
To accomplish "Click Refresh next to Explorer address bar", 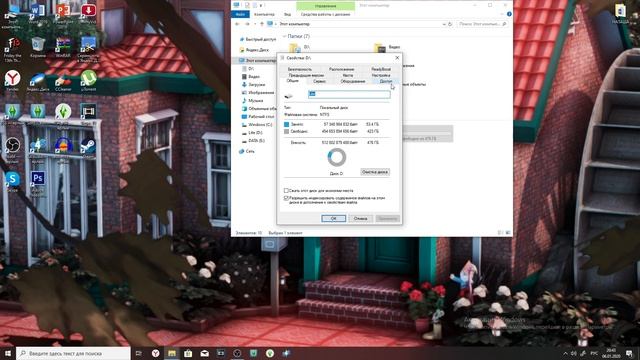I will pos(450,24).
